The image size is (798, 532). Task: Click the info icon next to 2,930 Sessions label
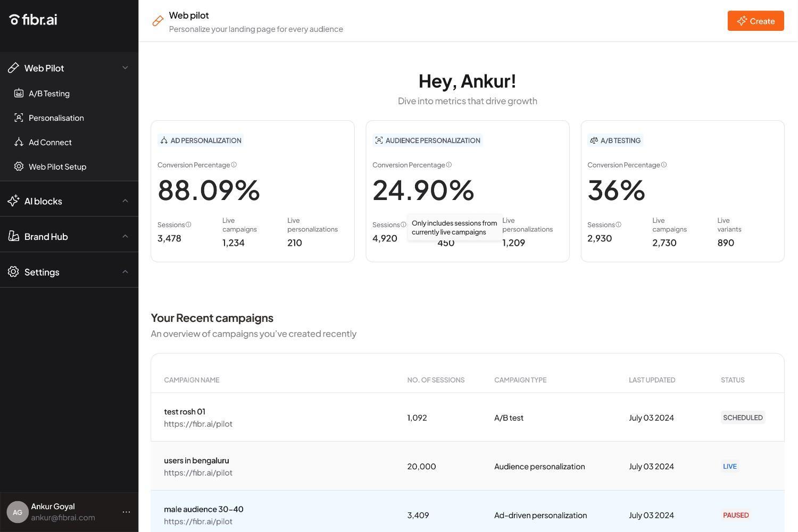point(618,225)
